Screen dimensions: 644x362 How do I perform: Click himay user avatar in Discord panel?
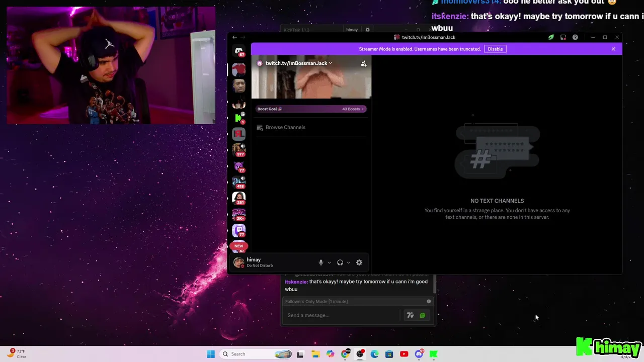click(238, 262)
